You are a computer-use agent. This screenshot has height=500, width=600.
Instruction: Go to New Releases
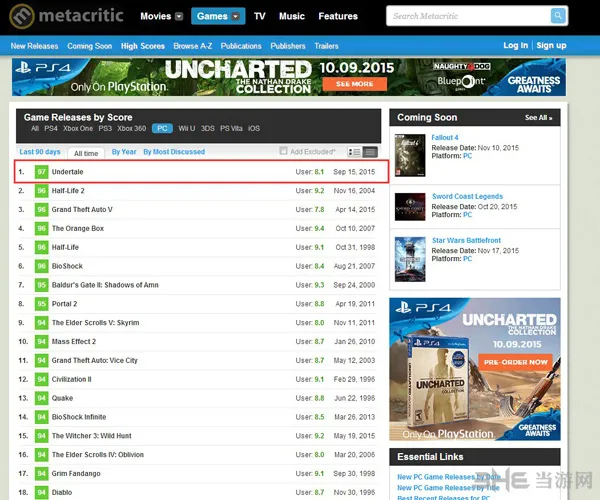pyautogui.click(x=34, y=46)
